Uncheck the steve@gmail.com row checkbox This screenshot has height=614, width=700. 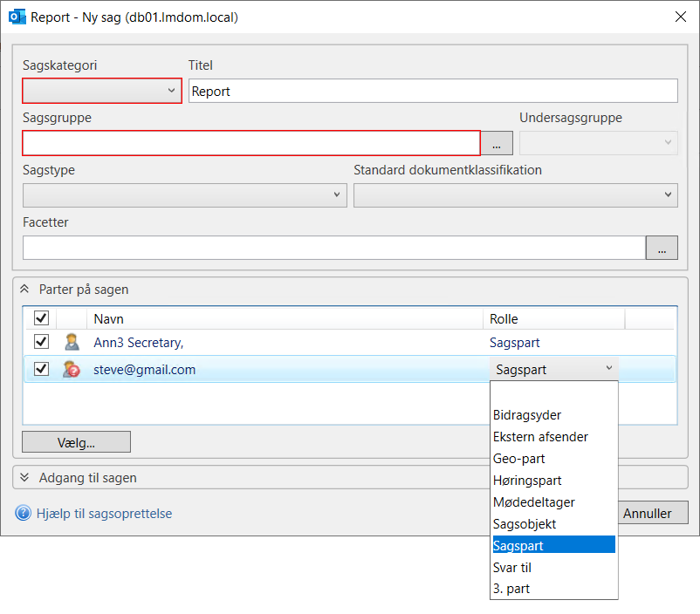click(41, 369)
